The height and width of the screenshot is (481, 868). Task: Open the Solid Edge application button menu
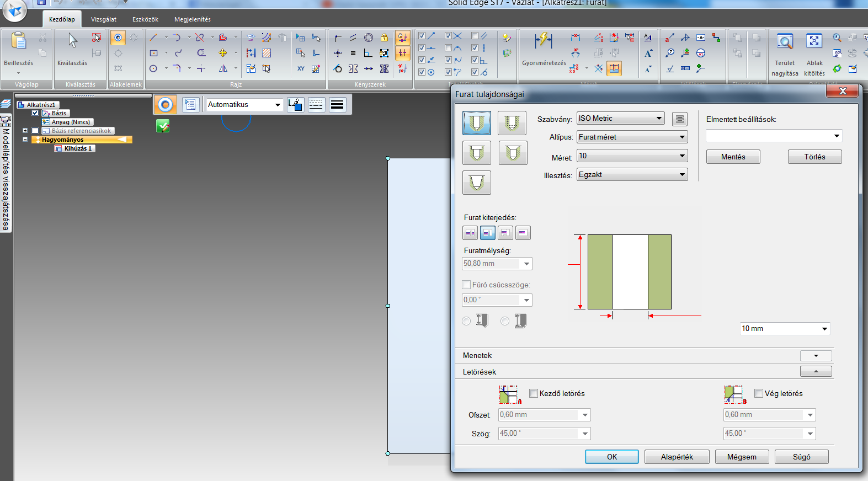[x=14, y=10]
